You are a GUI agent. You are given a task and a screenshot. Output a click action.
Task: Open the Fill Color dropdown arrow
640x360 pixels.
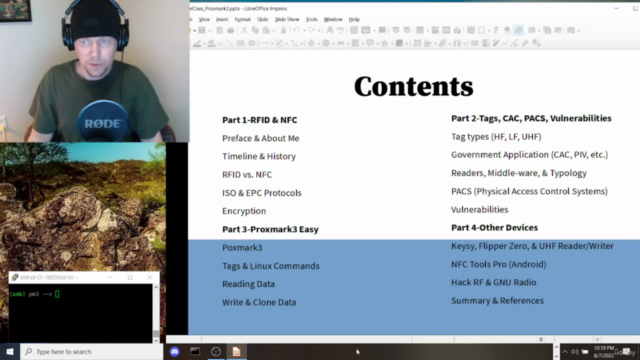click(219, 44)
